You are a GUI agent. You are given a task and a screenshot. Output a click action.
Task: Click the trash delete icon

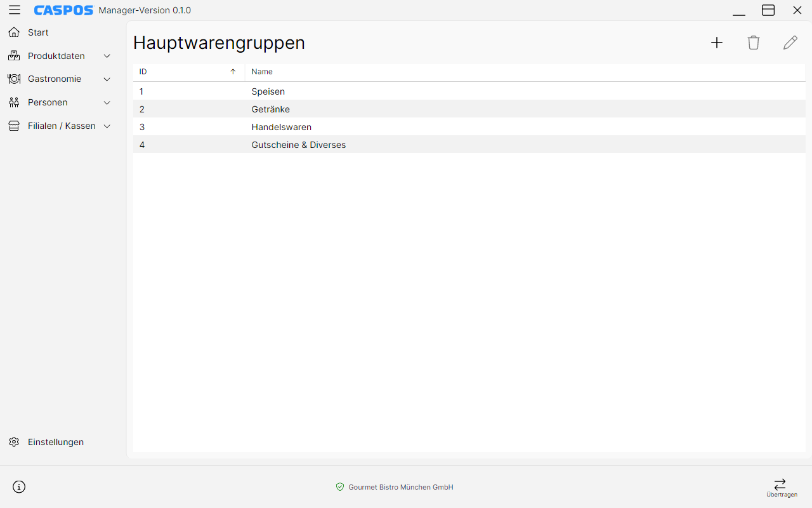click(x=754, y=43)
